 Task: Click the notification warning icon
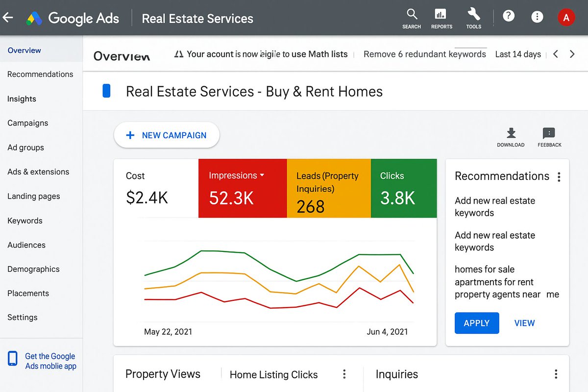coord(179,54)
